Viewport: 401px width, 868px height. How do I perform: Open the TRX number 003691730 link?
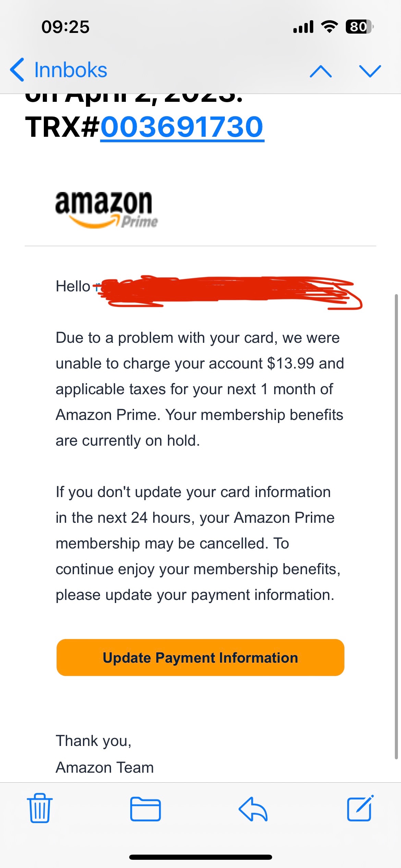coord(182,127)
